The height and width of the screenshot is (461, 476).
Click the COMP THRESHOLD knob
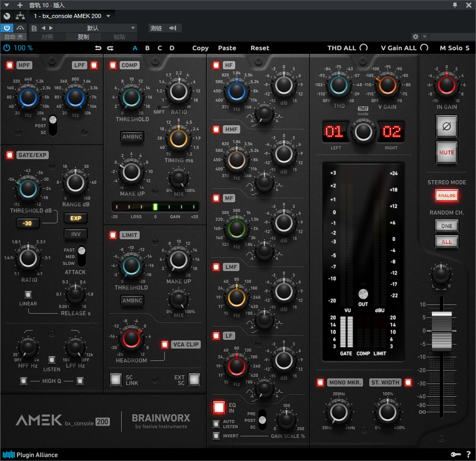131,97
